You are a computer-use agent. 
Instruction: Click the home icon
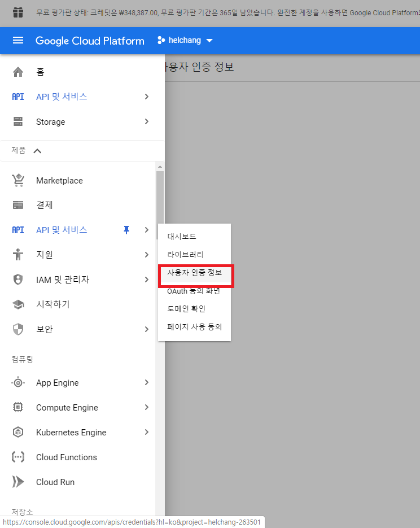pos(18,72)
